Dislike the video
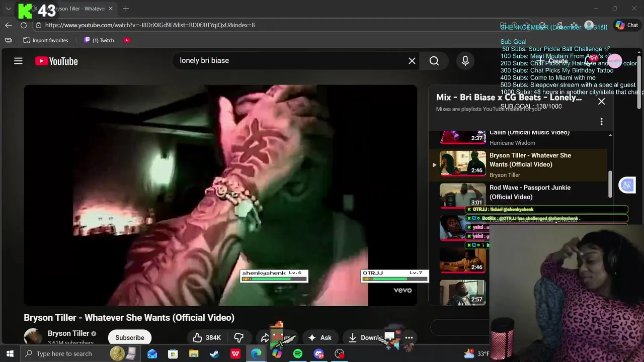644x362 pixels. (x=238, y=338)
